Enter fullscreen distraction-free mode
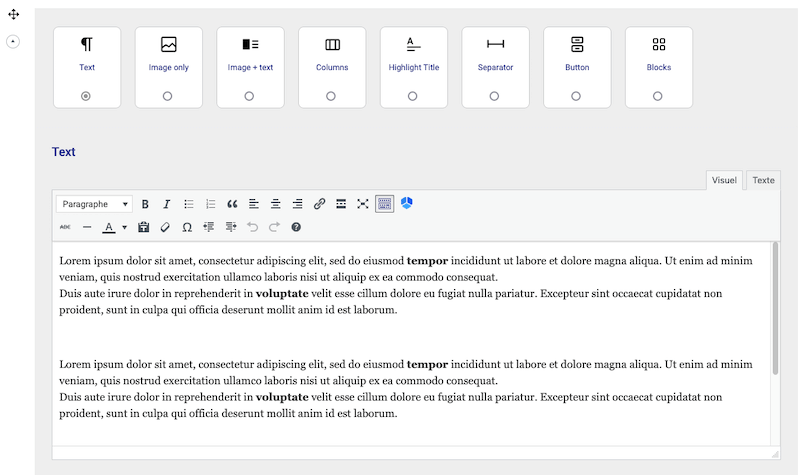Viewport: 800px width, 475px height. 363,204
